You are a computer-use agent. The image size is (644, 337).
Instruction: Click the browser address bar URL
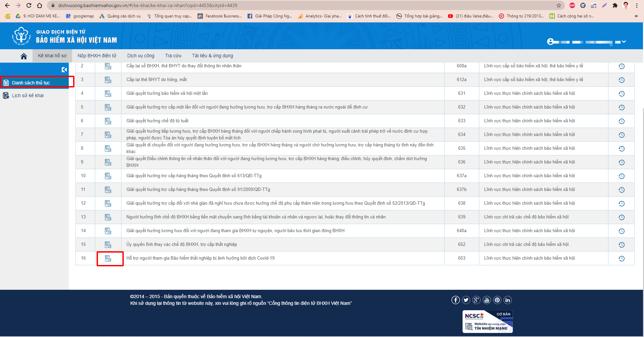pyautogui.click(x=148, y=5)
